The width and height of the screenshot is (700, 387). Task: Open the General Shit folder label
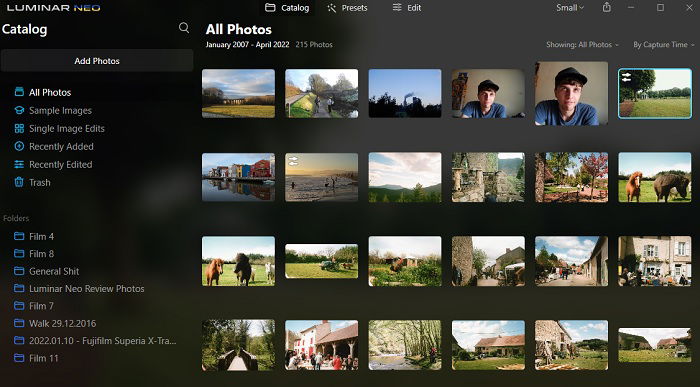pyautogui.click(x=54, y=271)
